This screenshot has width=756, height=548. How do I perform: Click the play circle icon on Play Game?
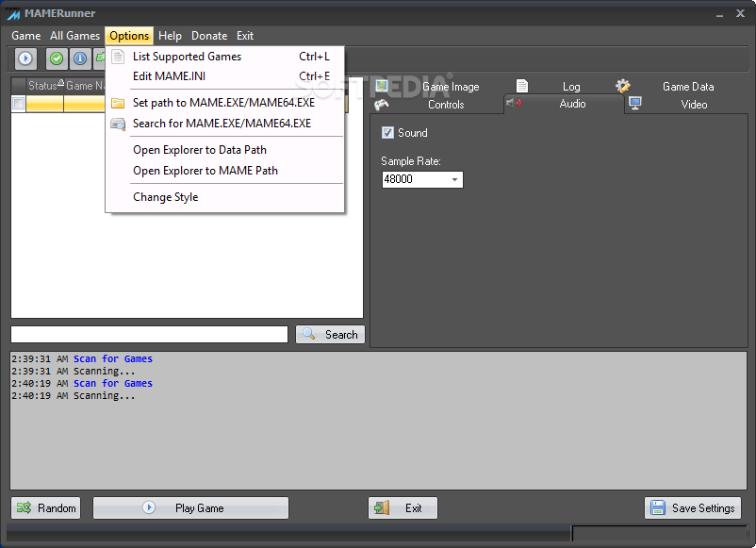pos(149,507)
